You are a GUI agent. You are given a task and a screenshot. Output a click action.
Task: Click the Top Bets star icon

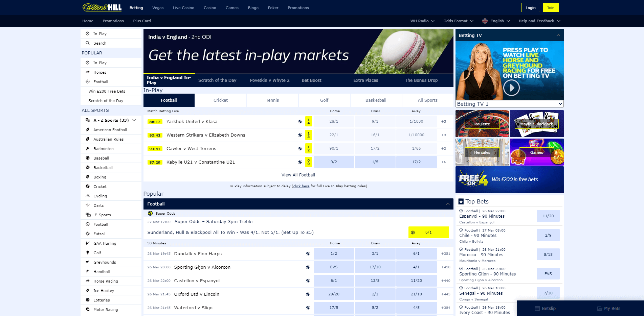tap(461, 201)
